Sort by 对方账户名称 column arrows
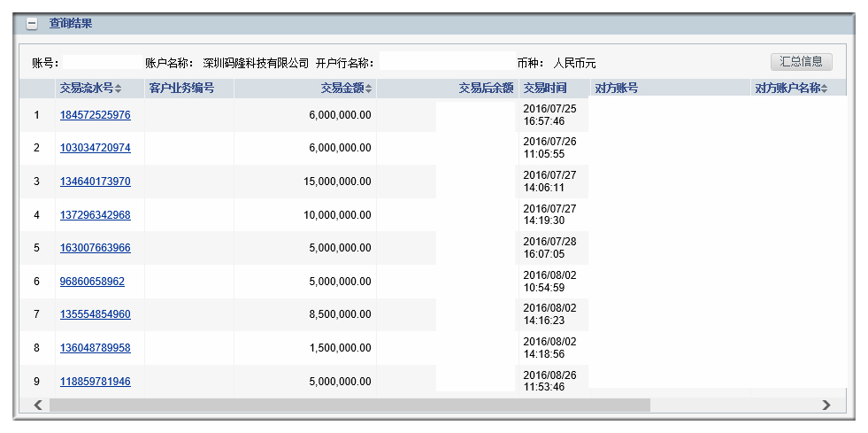This screenshot has width=868, height=433. point(825,89)
